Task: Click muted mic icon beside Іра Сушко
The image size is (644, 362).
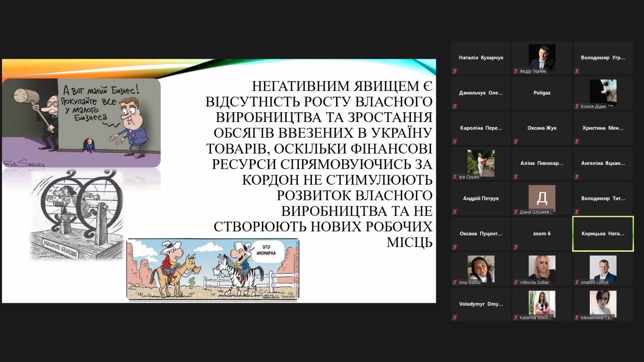Action: (455, 177)
